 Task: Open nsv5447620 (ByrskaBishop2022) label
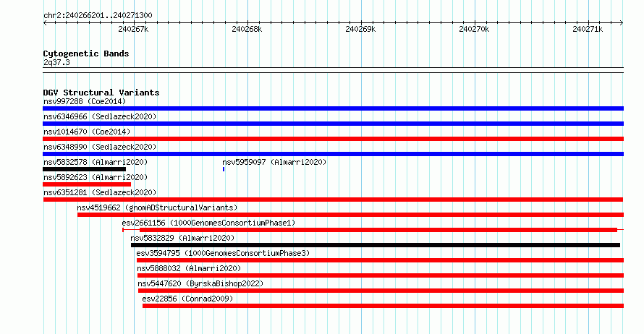coord(200,283)
